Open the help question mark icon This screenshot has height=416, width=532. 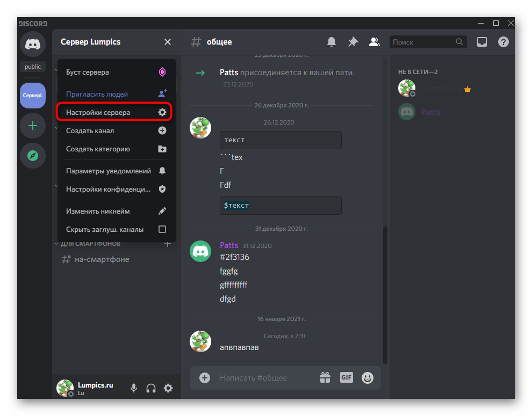coord(504,42)
